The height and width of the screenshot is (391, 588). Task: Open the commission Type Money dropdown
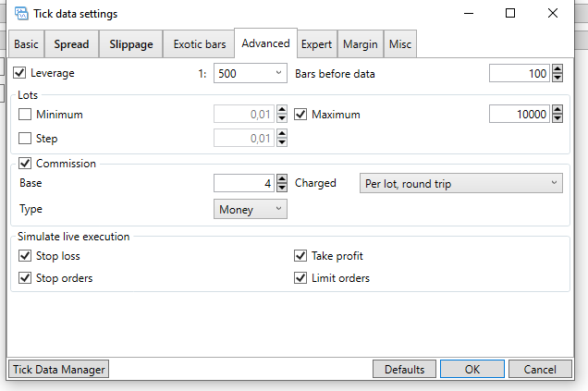point(251,210)
